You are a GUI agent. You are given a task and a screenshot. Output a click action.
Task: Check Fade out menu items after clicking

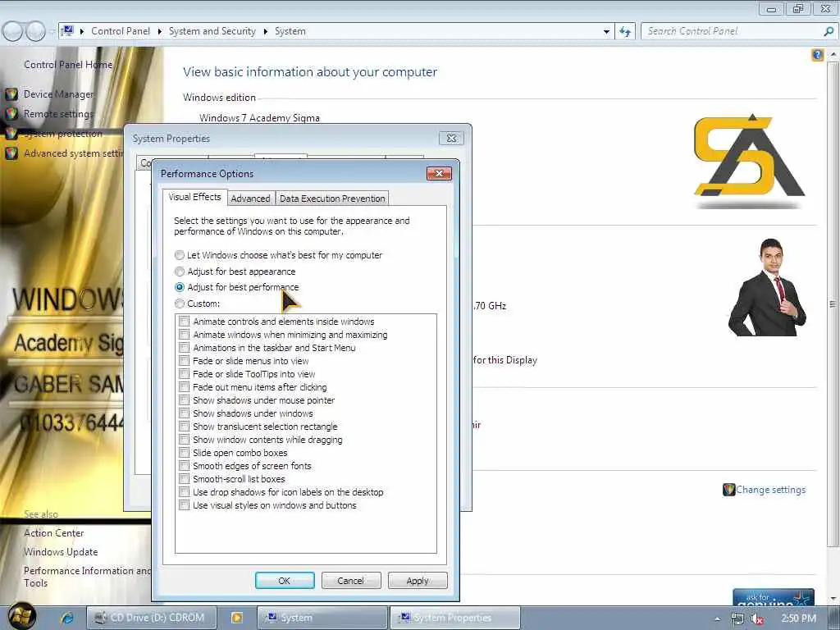(185, 387)
